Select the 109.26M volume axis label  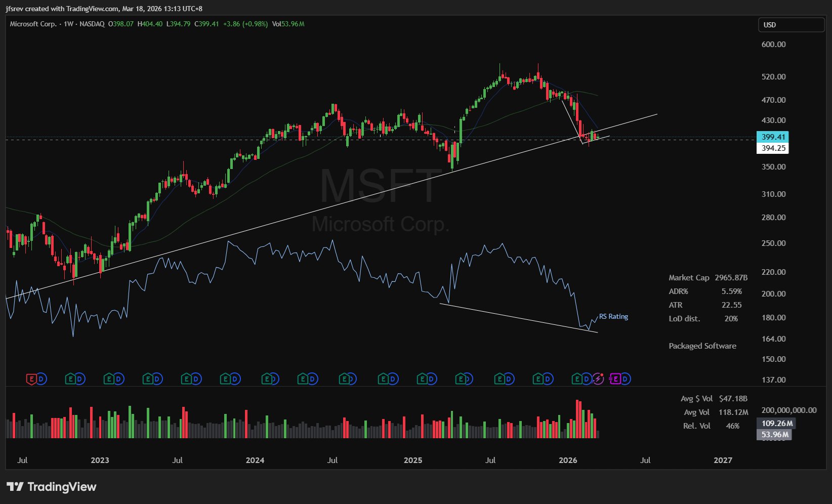[777, 423]
